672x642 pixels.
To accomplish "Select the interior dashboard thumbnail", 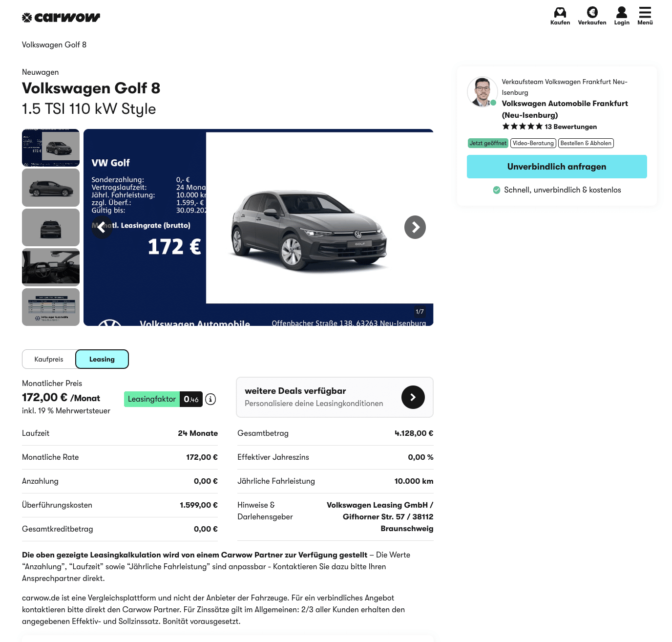I will pyautogui.click(x=51, y=267).
